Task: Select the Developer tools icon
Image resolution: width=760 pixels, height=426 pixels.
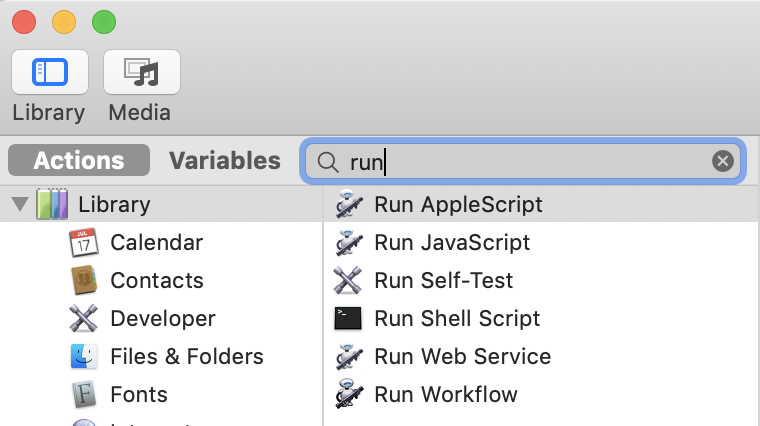Action: coord(84,318)
